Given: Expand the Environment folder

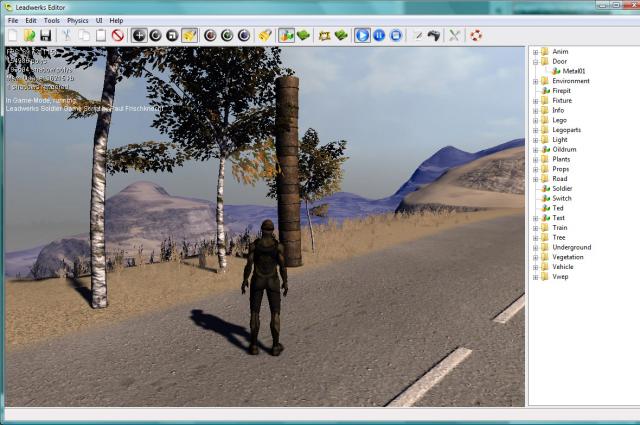Looking at the screenshot, I should pyautogui.click(x=536, y=81).
